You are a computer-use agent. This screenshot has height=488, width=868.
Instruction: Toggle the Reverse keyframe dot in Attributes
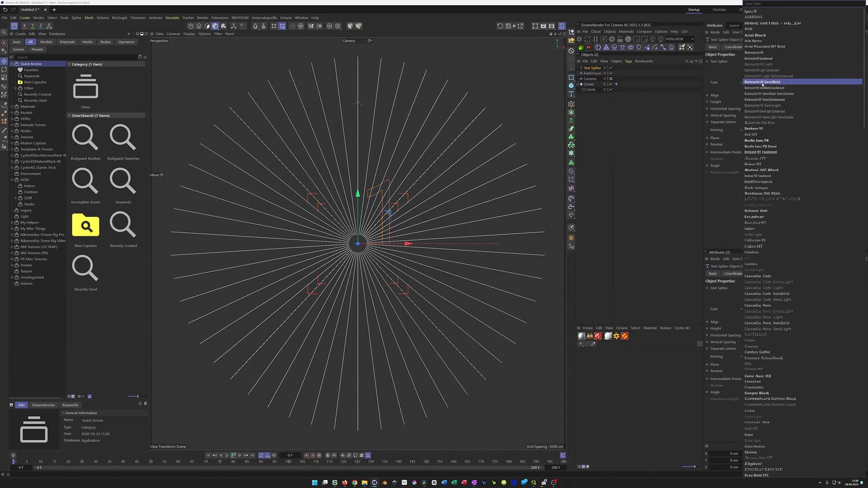(707, 145)
